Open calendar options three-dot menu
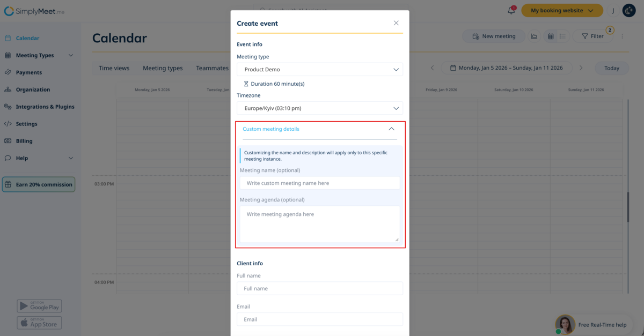This screenshot has height=336, width=644. 623,36
